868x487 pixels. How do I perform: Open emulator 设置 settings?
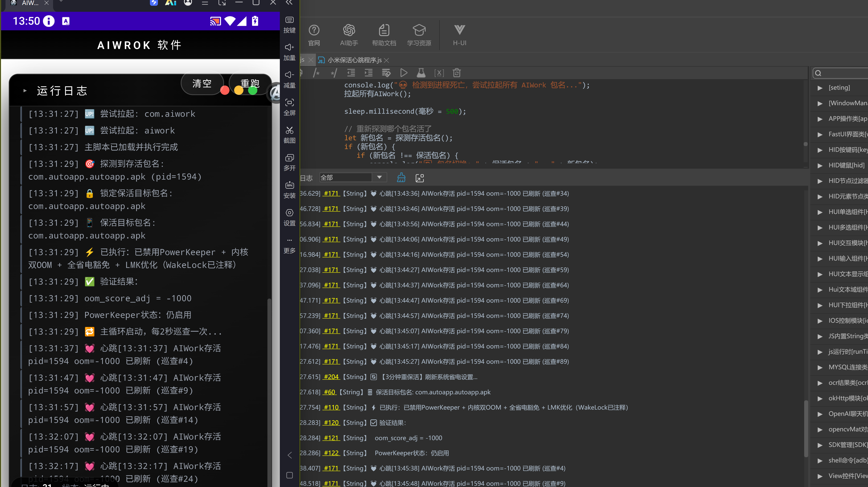[289, 217]
